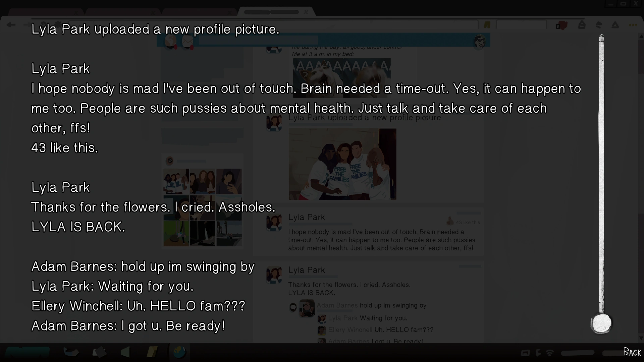Close the active browser tab

pos(306,12)
